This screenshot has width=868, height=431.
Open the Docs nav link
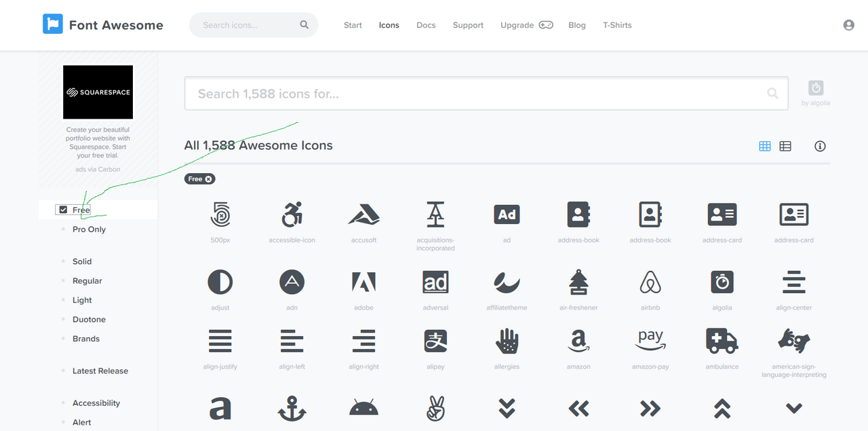coord(426,25)
